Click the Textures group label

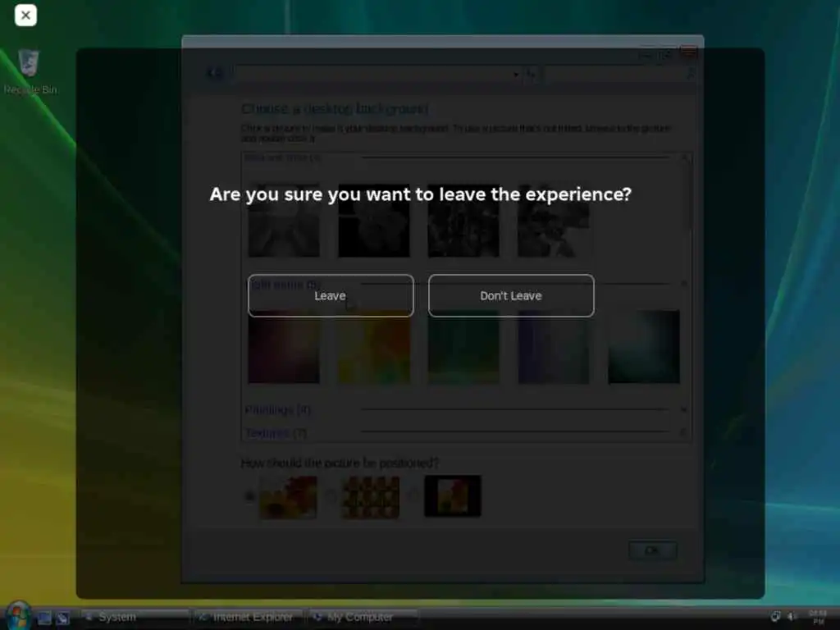click(276, 433)
